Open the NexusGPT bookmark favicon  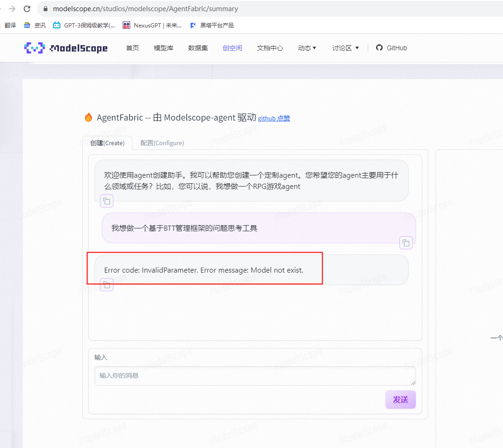(126, 25)
